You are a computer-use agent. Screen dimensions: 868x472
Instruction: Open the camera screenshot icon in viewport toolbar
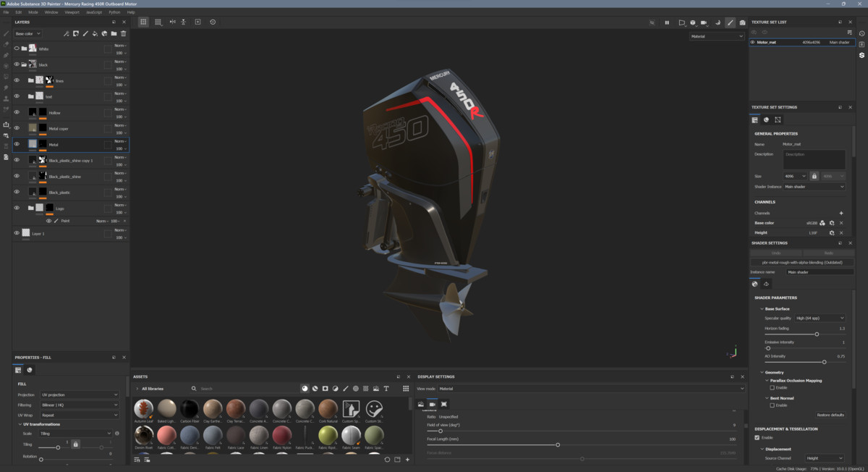pyautogui.click(x=742, y=22)
